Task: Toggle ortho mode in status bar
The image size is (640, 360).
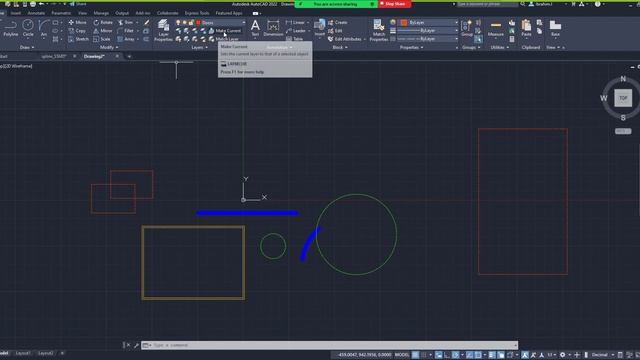Action: [x=447, y=355]
